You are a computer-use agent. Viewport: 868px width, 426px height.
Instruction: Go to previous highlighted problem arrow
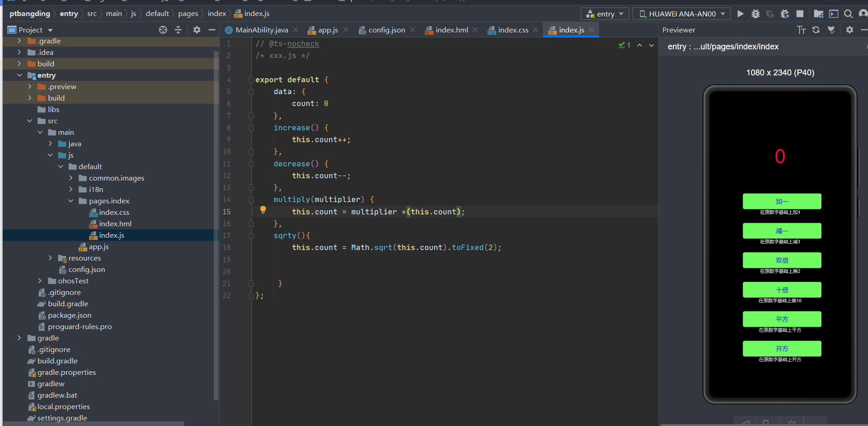(x=640, y=45)
